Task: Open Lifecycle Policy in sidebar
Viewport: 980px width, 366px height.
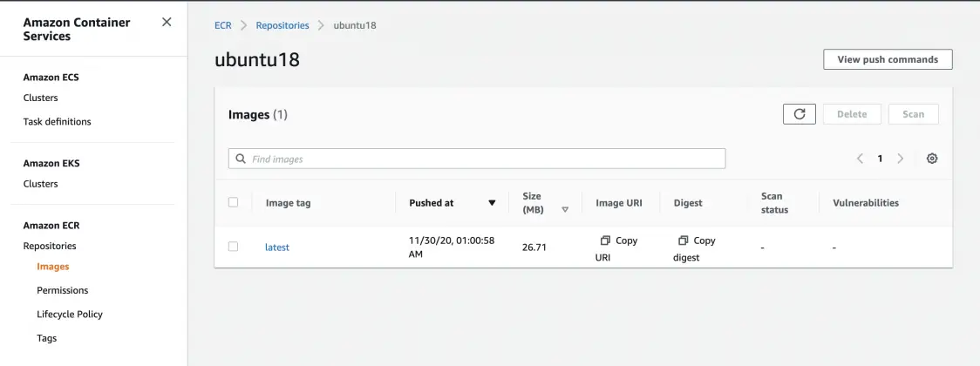Action: [x=70, y=314]
